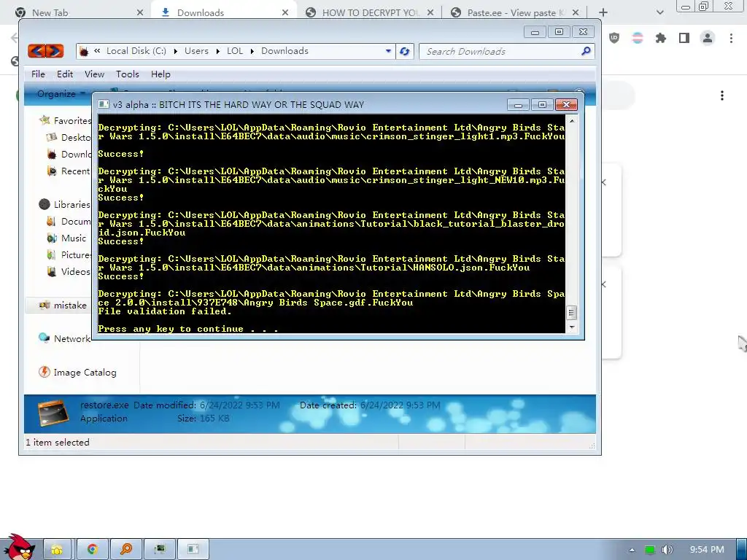Click refresh button beside address bar
Viewport: 747px width, 560px height.
pos(404,52)
